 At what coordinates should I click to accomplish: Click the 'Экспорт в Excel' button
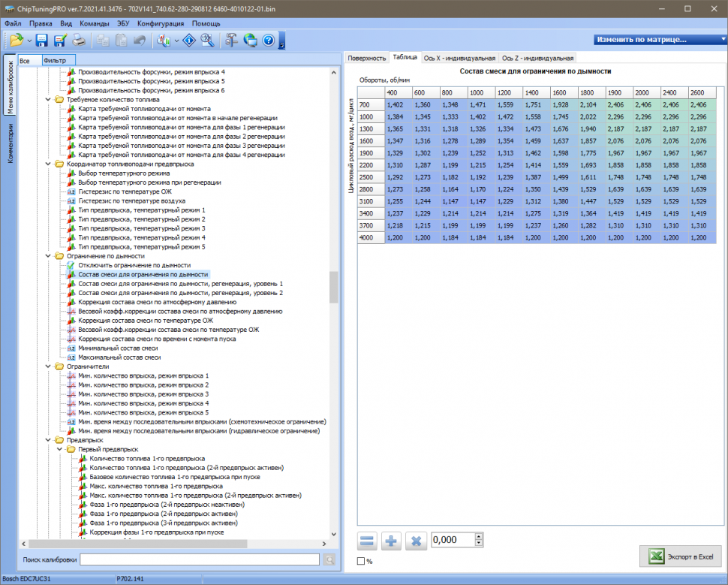(x=679, y=556)
